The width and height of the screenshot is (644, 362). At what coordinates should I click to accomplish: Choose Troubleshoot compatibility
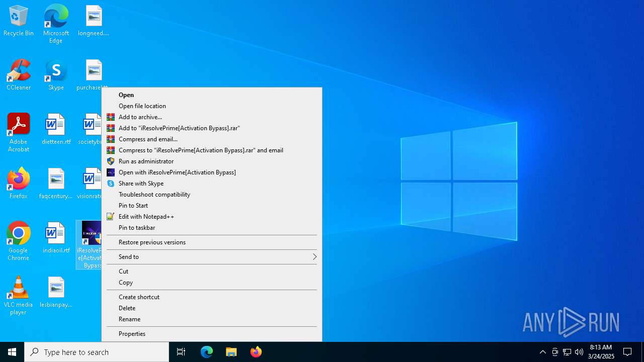(x=212, y=195)
